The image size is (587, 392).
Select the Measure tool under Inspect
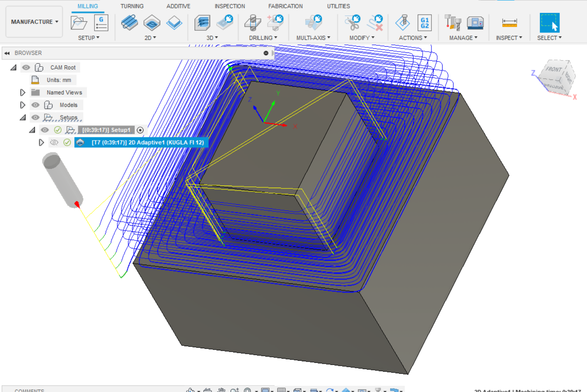510,23
